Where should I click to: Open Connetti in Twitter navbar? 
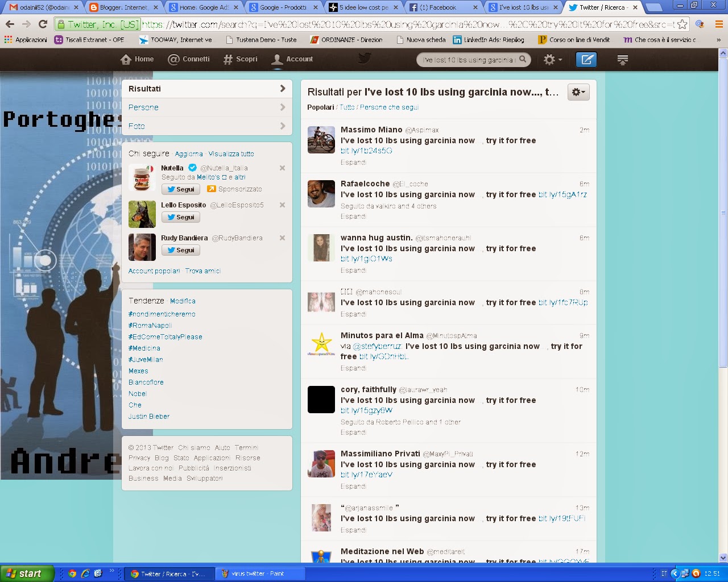tap(189, 59)
